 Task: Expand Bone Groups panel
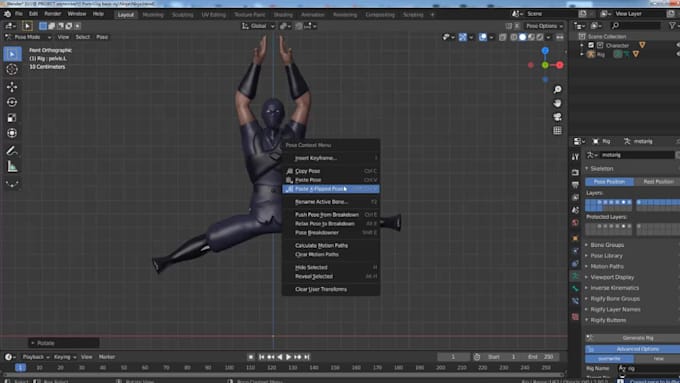[607, 245]
